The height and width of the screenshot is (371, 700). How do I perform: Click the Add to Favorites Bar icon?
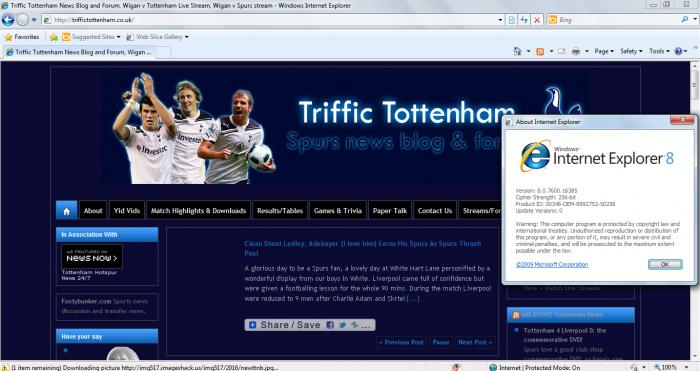click(54, 37)
